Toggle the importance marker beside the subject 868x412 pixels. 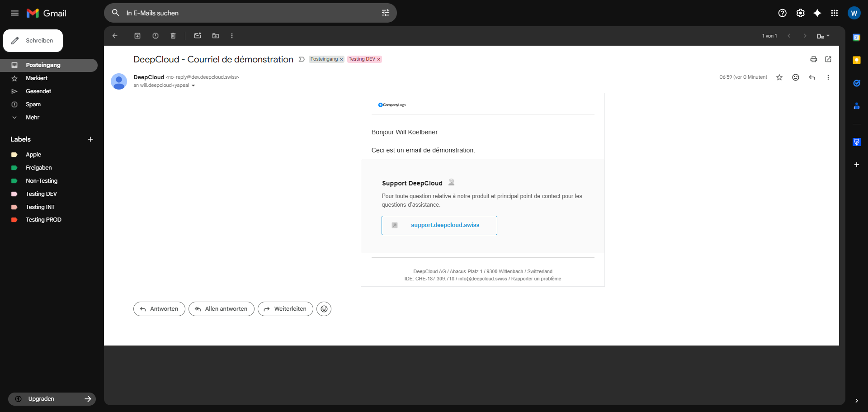pyautogui.click(x=302, y=59)
